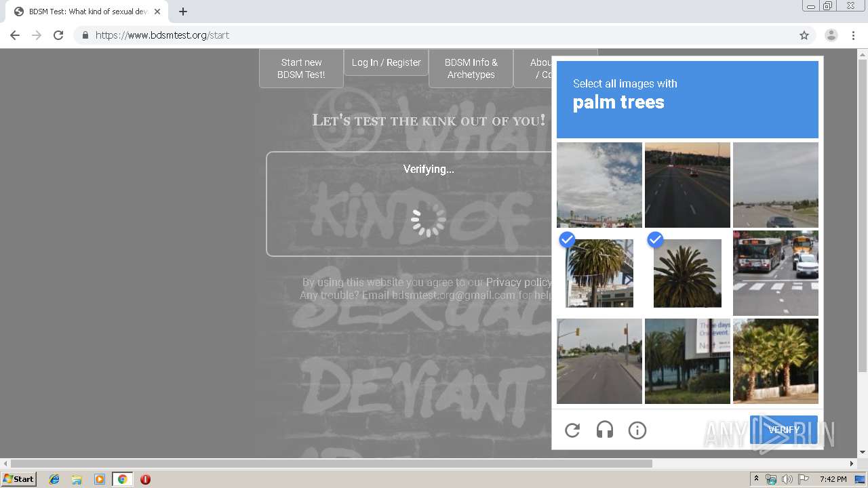Open a new browser tab

click(182, 12)
